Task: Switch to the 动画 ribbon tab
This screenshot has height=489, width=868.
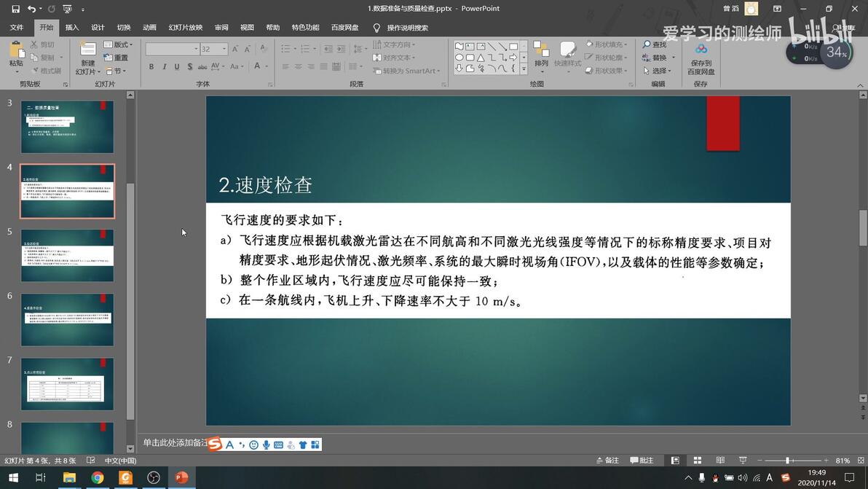Action: click(149, 27)
